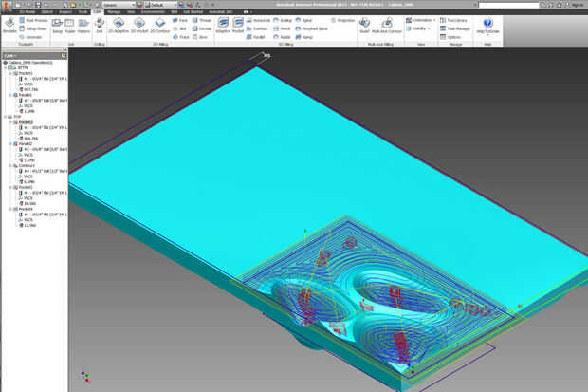The width and height of the screenshot is (588, 392).
Task: Click the Simulate toolpath icon
Action: click(x=9, y=24)
